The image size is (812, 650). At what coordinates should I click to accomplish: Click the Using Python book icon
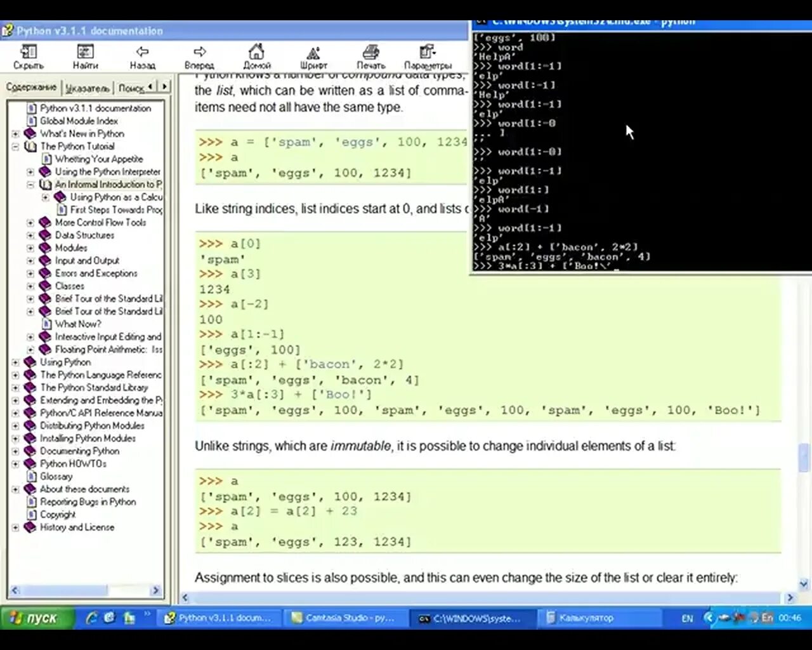click(x=30, y=362)
